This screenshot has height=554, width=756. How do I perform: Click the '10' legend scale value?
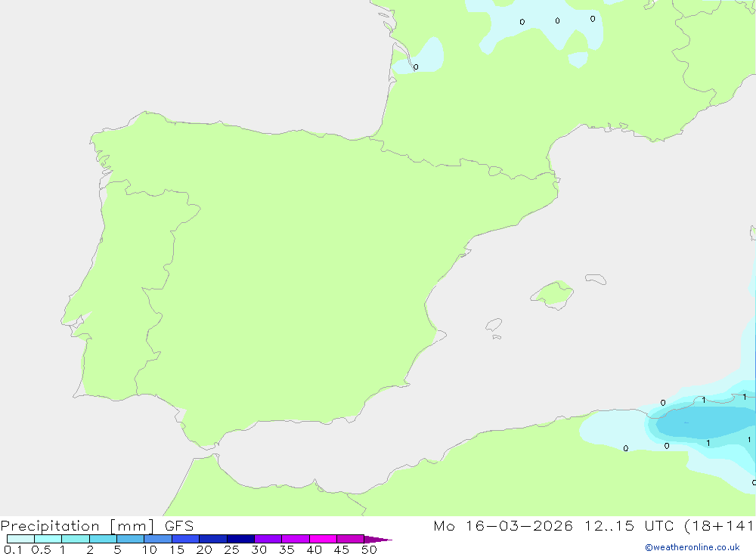pyautogui.click(x=150, y=549)
